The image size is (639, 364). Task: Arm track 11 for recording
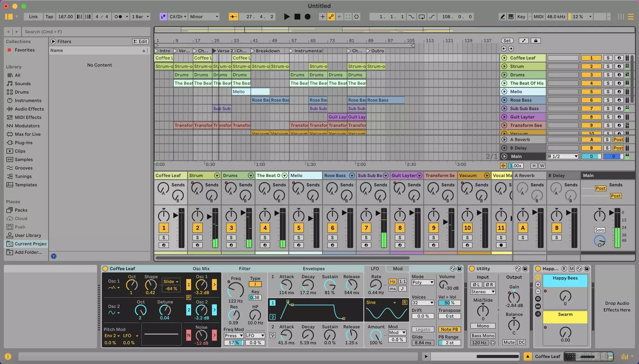coord(501,245)
